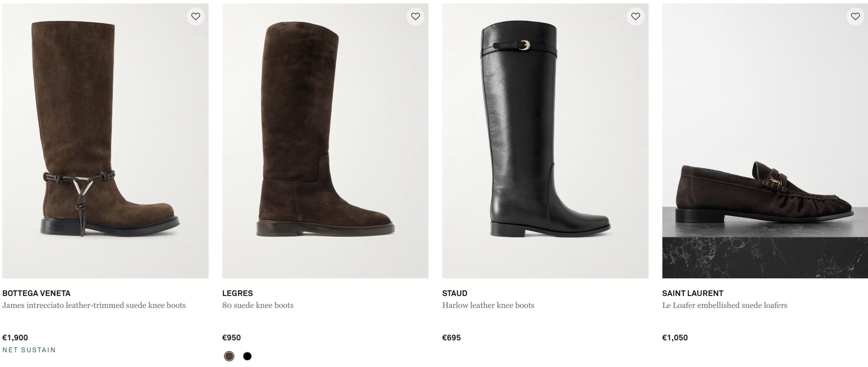Image resolution: width=868 pixels, height=367 pixels.
Task: Click the heart icon on the Legres boots
Action: coord(415,16)
